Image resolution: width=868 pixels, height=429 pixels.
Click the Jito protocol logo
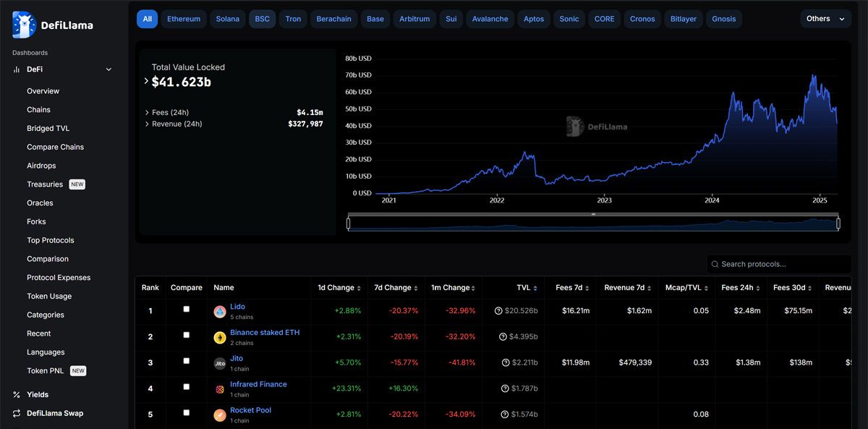pyautogui.click(x=220, y=364)
